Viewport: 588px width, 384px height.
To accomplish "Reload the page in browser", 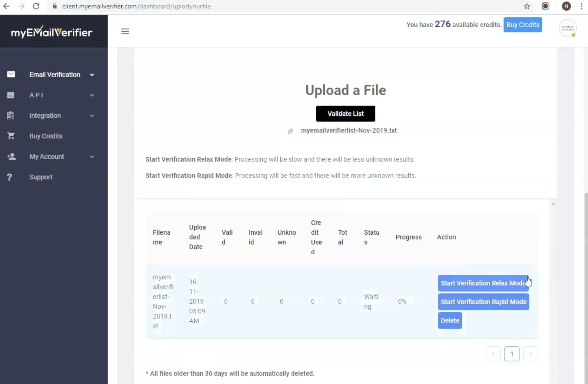I will (36, 6).
